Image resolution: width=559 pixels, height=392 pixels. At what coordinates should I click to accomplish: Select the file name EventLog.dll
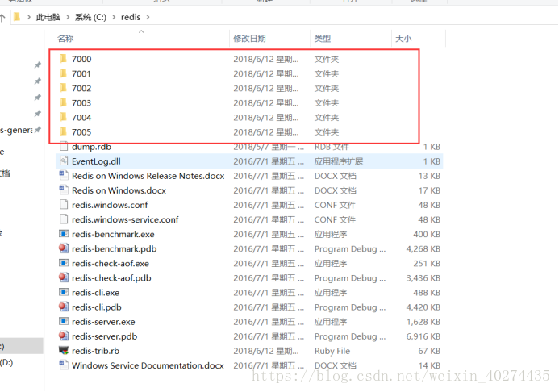click(x=96, y=161)
